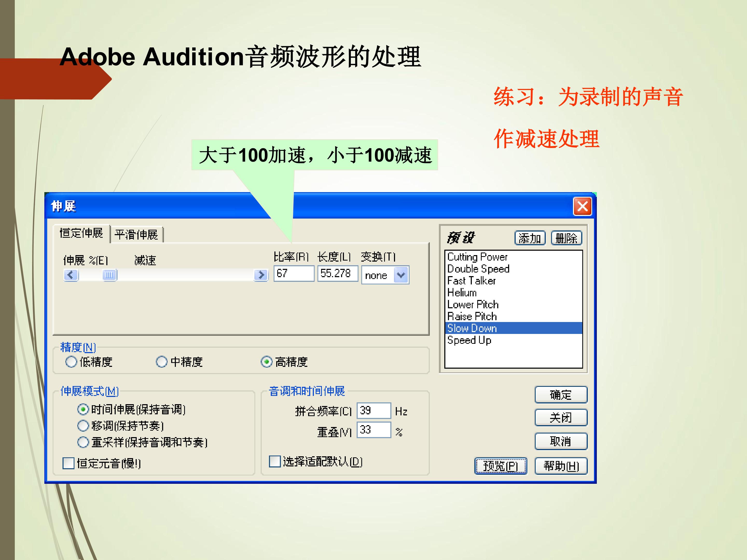This screenshot has width=747, height=560.
Task: Click the left arrow of stretch slider
Action: click(71, 275)
